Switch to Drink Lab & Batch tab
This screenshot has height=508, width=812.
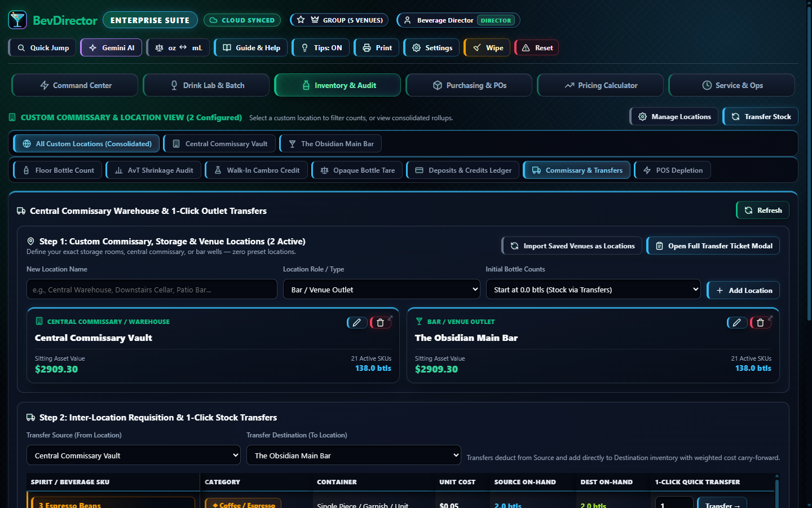tap(206, 85)
